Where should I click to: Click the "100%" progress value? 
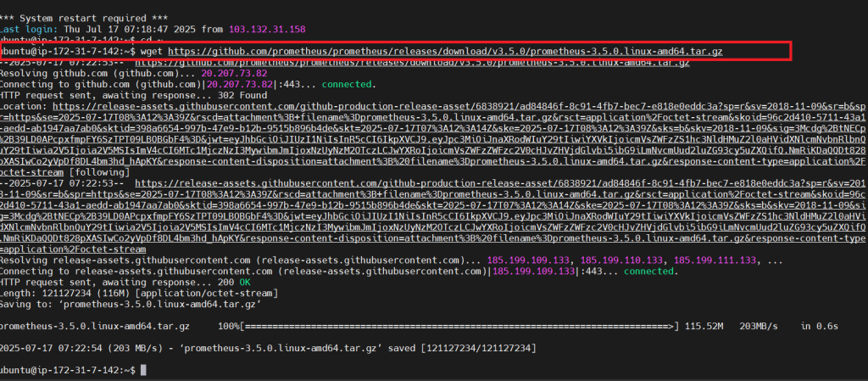(229, 326)
